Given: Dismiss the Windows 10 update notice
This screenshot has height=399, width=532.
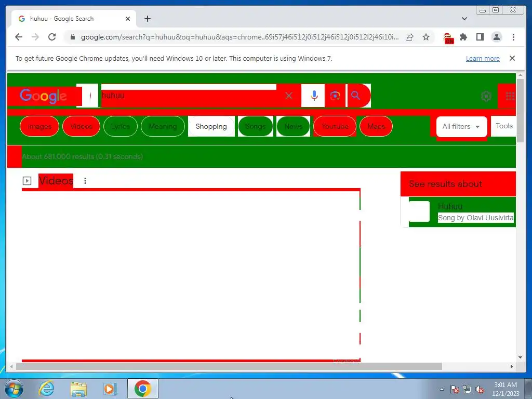Looking at the screenshot, I should coord(512,58).
